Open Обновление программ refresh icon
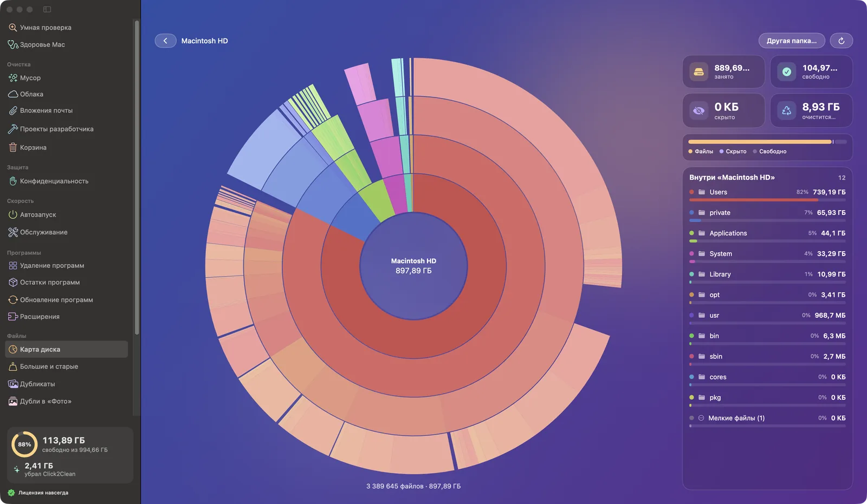 13,299
